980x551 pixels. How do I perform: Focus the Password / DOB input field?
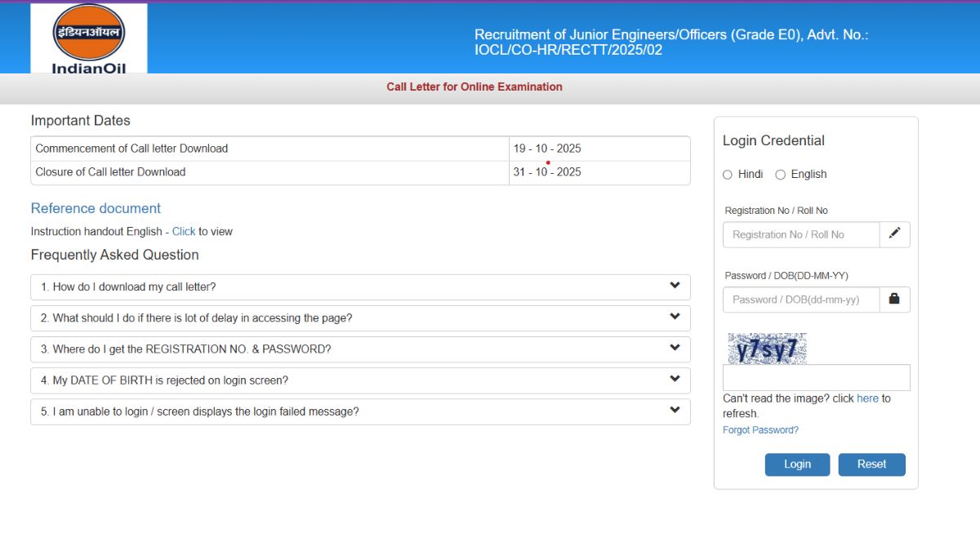[801, 300]
